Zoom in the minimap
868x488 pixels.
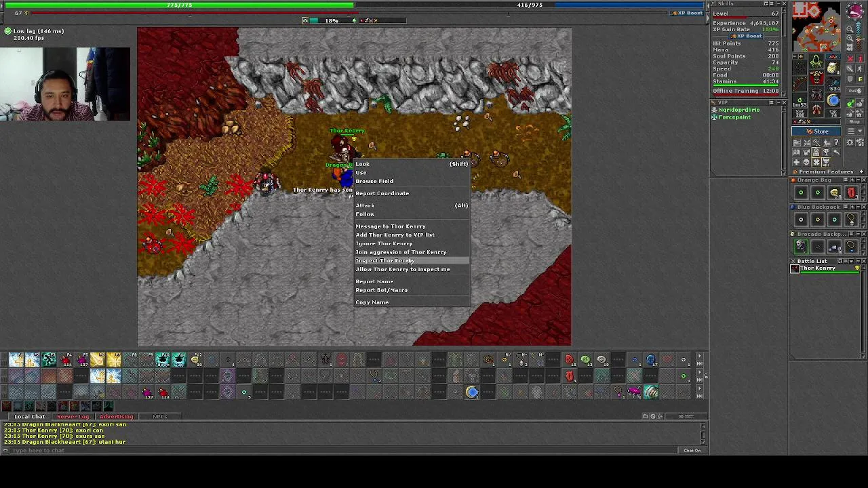[850, 38]
